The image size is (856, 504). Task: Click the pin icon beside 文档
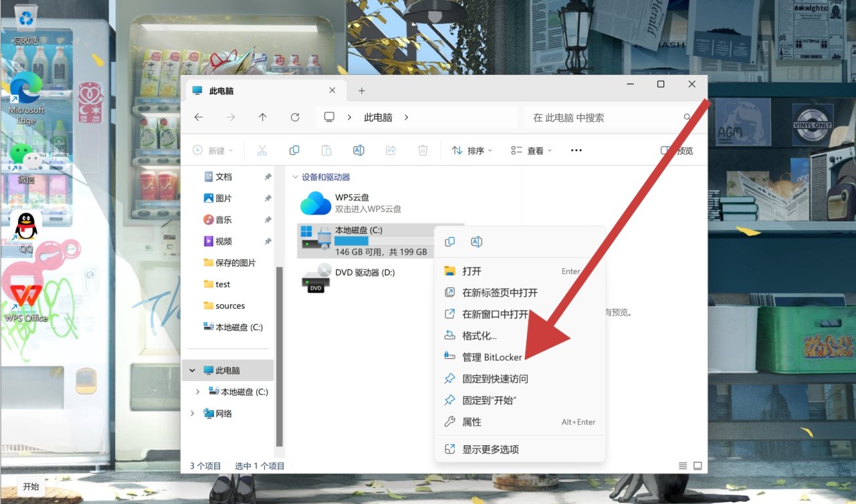[x=267, y=177]
